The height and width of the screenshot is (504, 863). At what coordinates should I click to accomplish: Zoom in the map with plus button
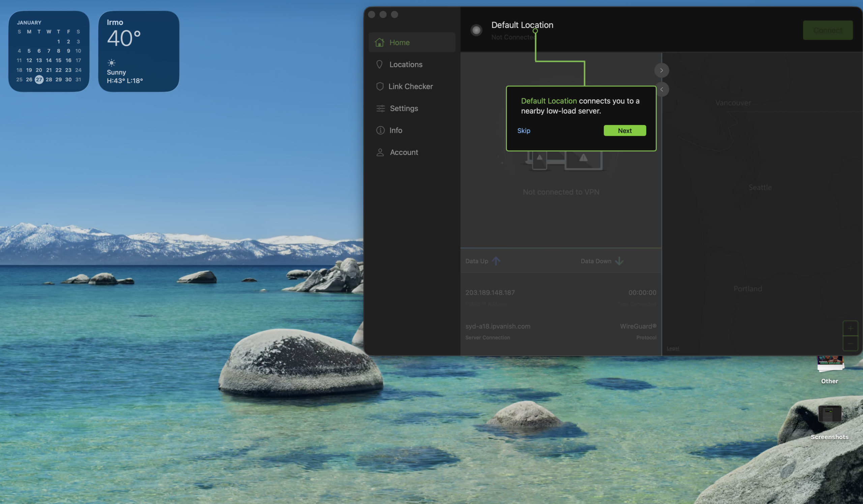tap(850, 328)
